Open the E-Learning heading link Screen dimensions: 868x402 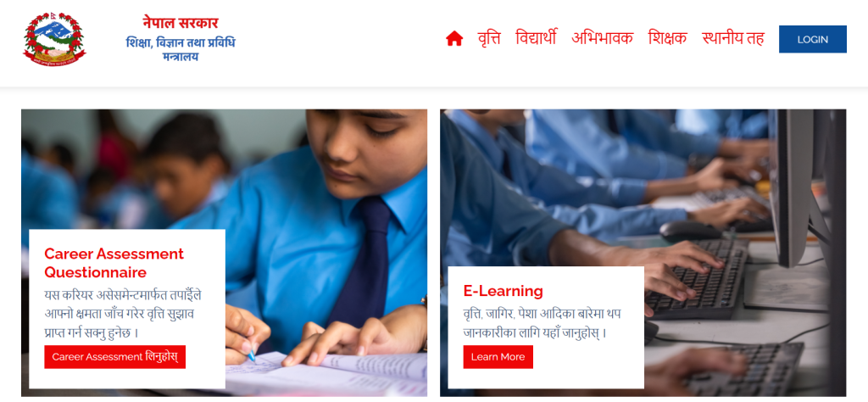(x=504, y=291)
